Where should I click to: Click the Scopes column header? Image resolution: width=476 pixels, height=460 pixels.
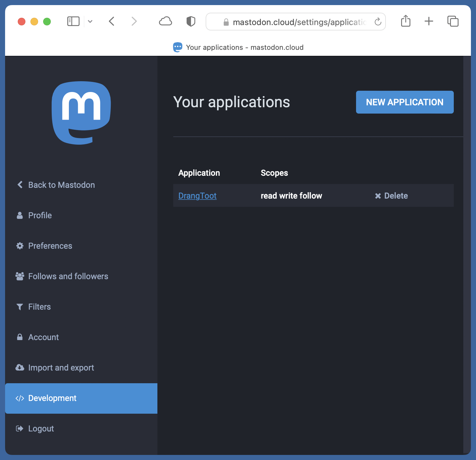tap(274, 173)
